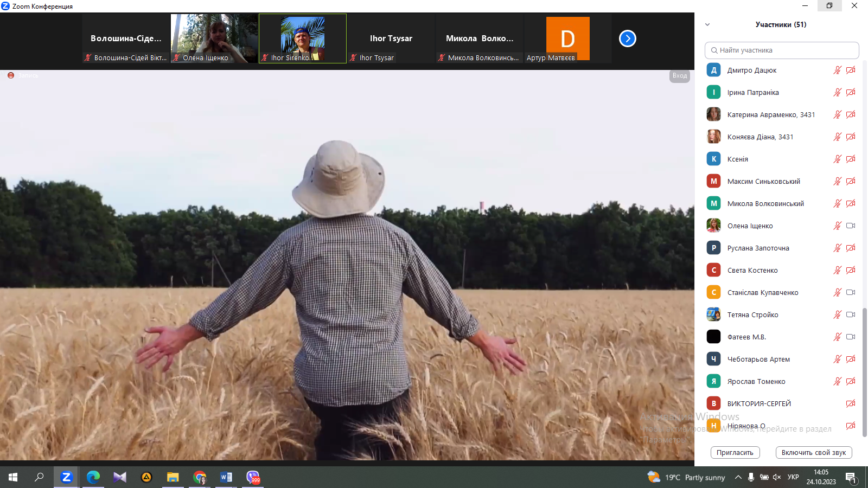This screenshot has width=868, height=488.
Task: Click the muted microphone icon for Дмитро Дацюк
Action: [x=837, y=70]
